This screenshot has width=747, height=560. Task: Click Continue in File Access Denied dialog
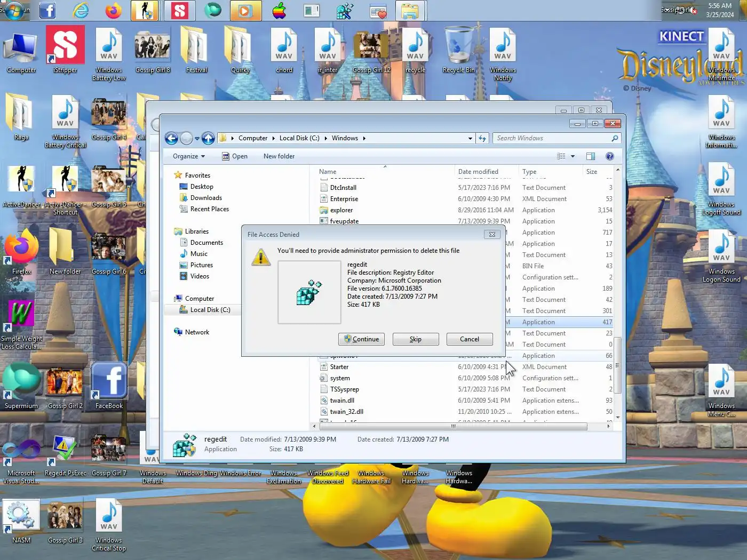coord(361,339)
